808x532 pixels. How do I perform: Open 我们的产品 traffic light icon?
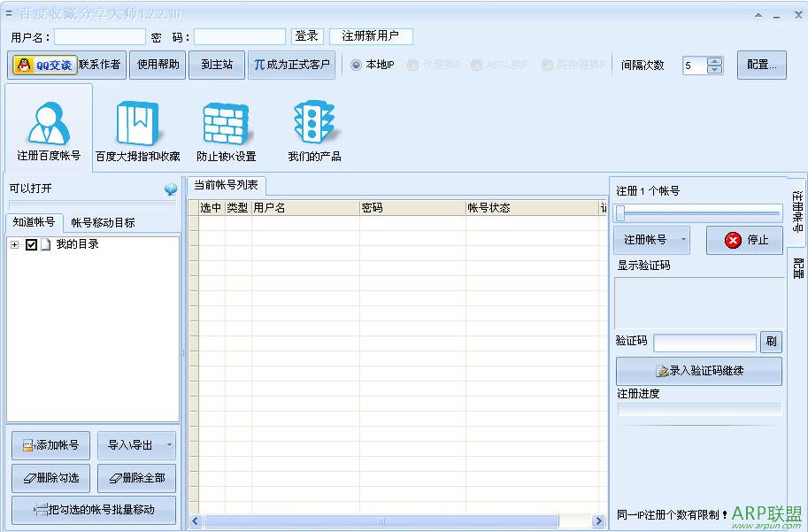click(x=314, y=122)
